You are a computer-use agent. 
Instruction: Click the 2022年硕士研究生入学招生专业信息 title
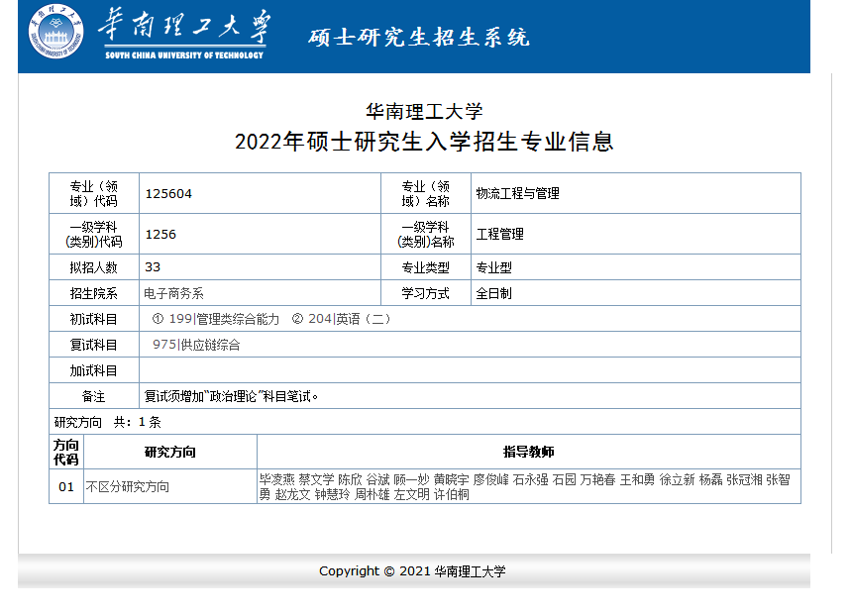pos(424,142)
